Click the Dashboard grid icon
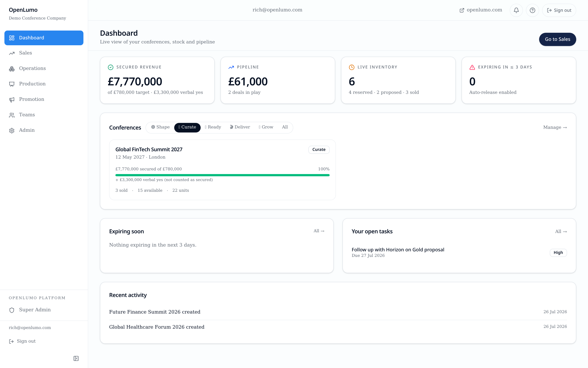 click(12, 38)
